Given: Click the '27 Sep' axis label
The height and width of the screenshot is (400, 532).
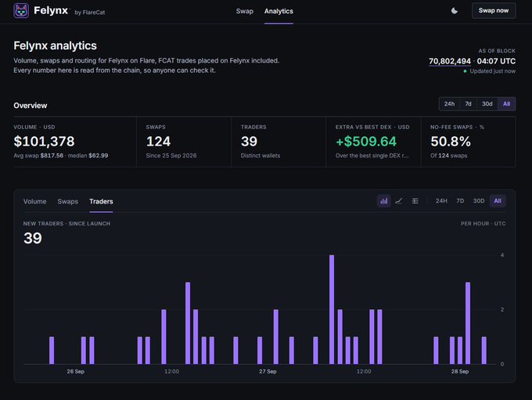Looking at the screenshot, I should click(268, 372).
